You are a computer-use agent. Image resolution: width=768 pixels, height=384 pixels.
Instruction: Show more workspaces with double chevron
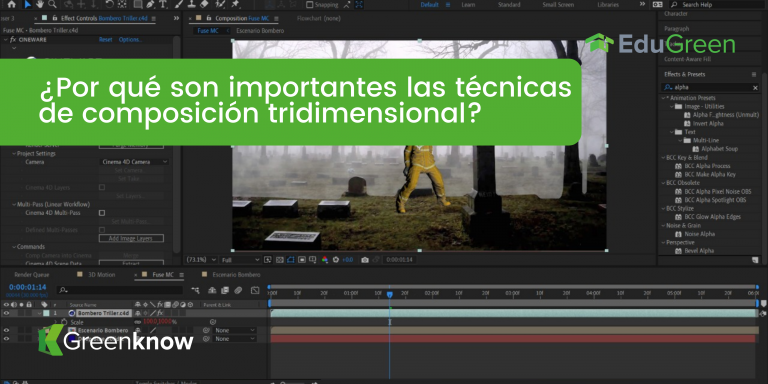click(642, 4)
